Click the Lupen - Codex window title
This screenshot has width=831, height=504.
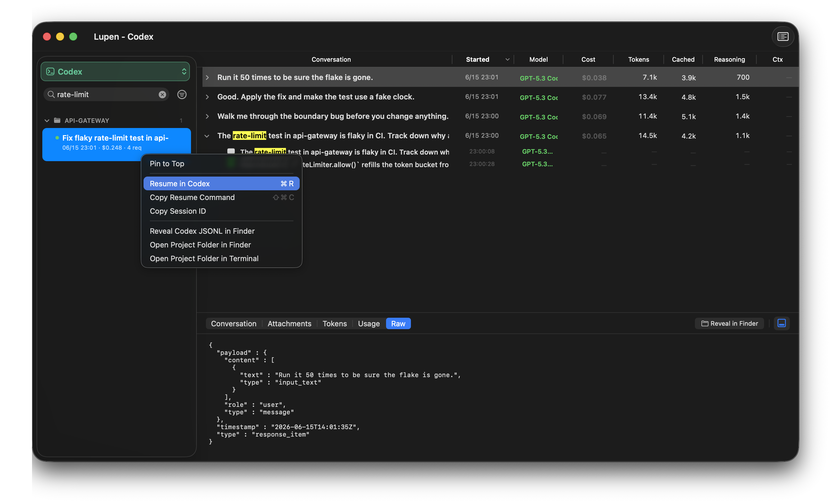coord(124,36)
